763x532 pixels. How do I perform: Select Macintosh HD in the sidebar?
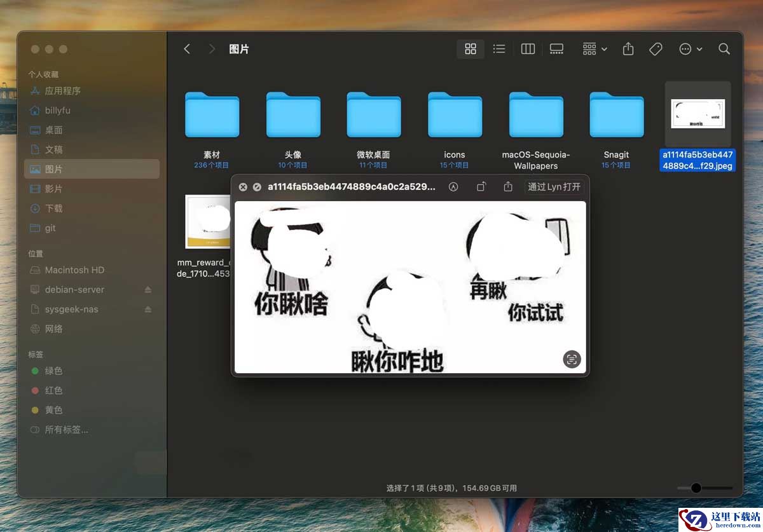(x=92, y=270)
